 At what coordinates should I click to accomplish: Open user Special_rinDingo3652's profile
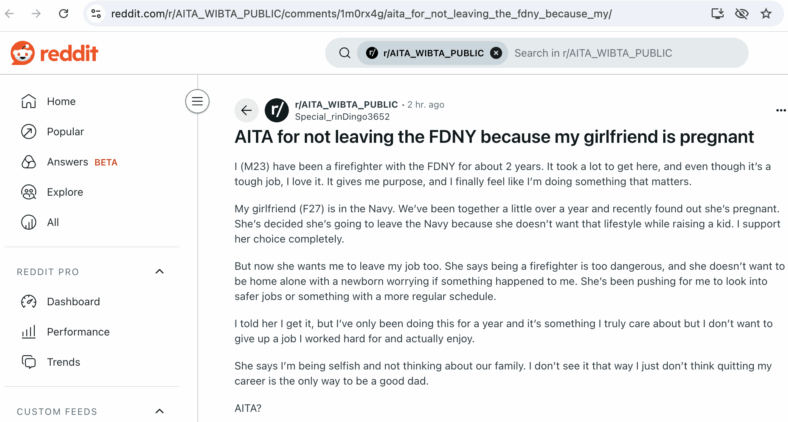click(x=342, y=117)
